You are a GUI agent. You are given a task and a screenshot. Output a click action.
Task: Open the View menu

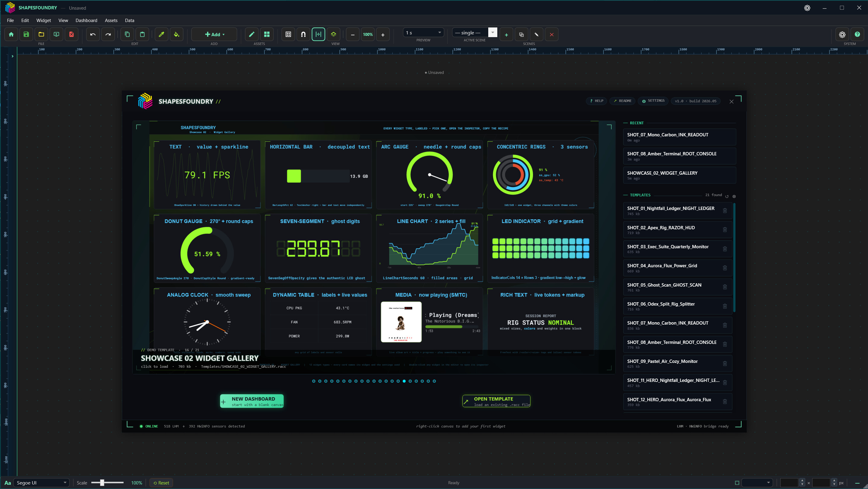pyautogui.click(x=63, y=20)
